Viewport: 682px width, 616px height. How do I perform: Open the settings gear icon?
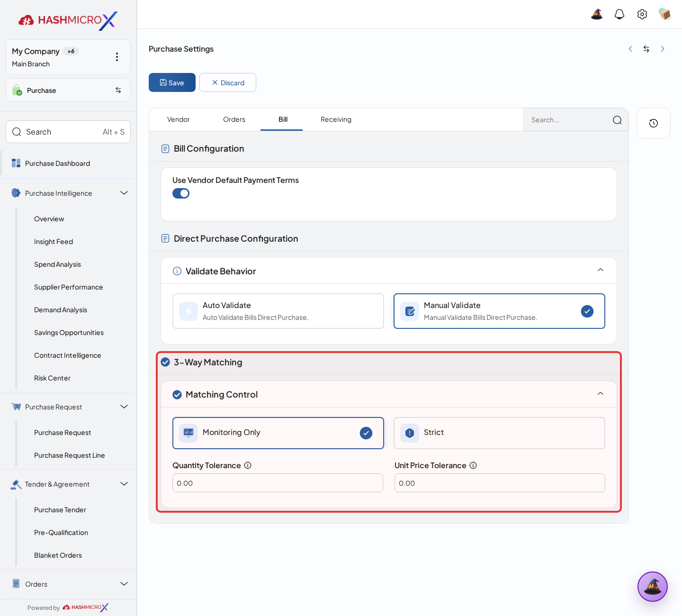(x=642, y=14)
